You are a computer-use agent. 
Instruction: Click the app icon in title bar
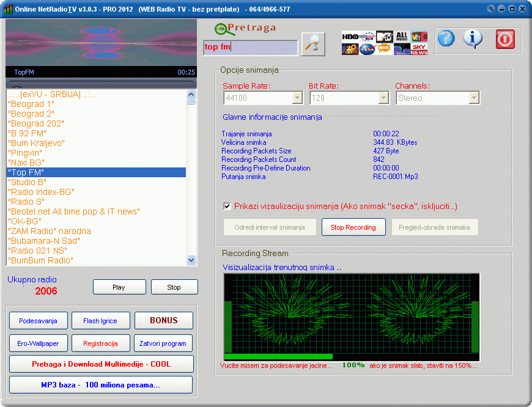(x=8, y=9)
